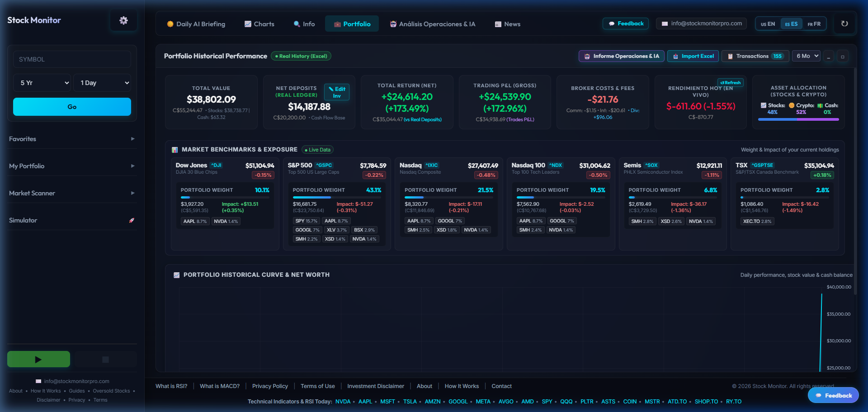Open Transactions 155 button
Viewport: 868px width, 412px height.
pos(755,56)
